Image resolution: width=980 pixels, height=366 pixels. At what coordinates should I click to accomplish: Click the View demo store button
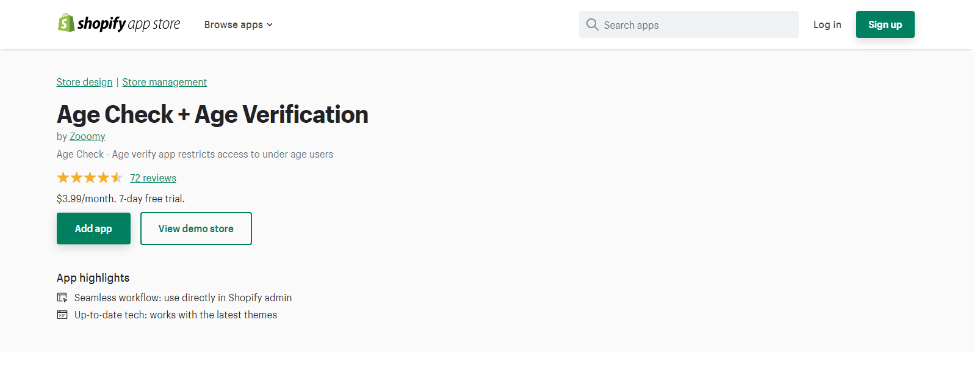click(196, 229)
